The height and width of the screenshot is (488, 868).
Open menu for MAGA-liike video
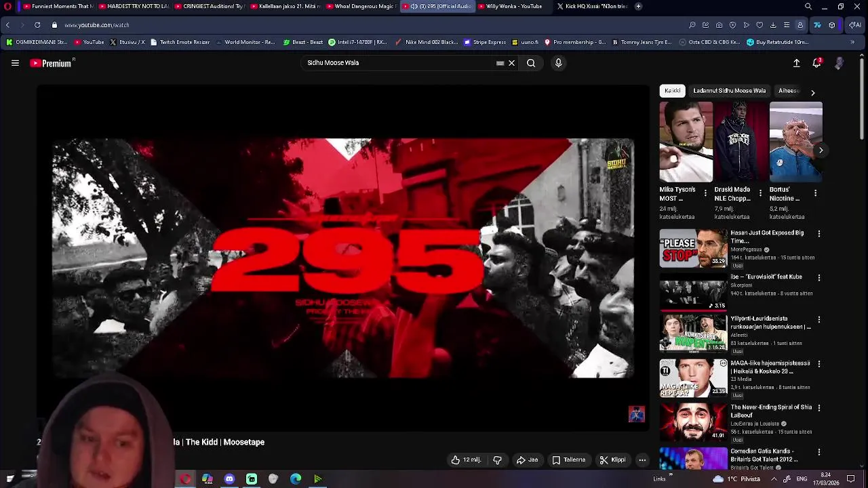coord(818,364)
